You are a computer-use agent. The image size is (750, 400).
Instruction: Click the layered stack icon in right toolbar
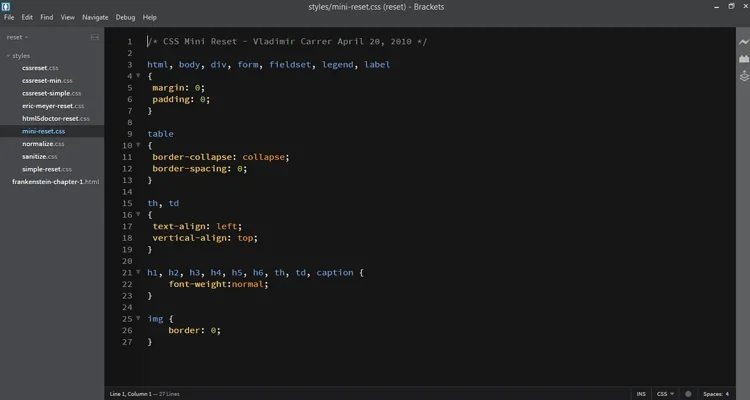pos(742,77)
